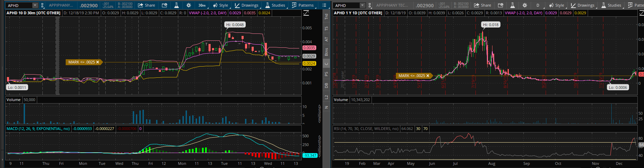This screenshot has height=168, width=644.
Task: Expand the APHD symbol dropdown in left chart
Action: tap(35, 5)
